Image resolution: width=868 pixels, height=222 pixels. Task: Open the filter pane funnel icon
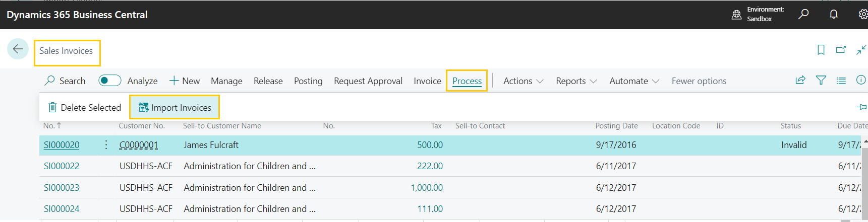[821, 80]
